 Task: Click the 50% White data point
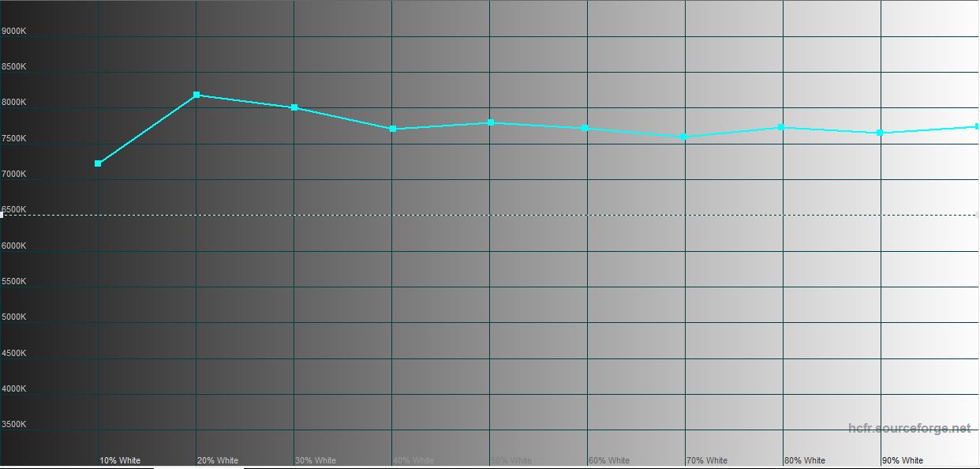click(x=491, y=122)
